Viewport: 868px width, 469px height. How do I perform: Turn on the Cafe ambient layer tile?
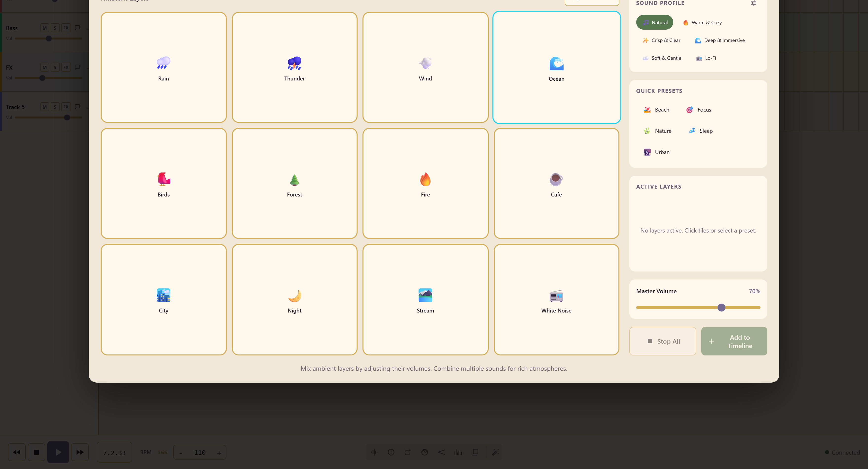(x=556, y=183)
